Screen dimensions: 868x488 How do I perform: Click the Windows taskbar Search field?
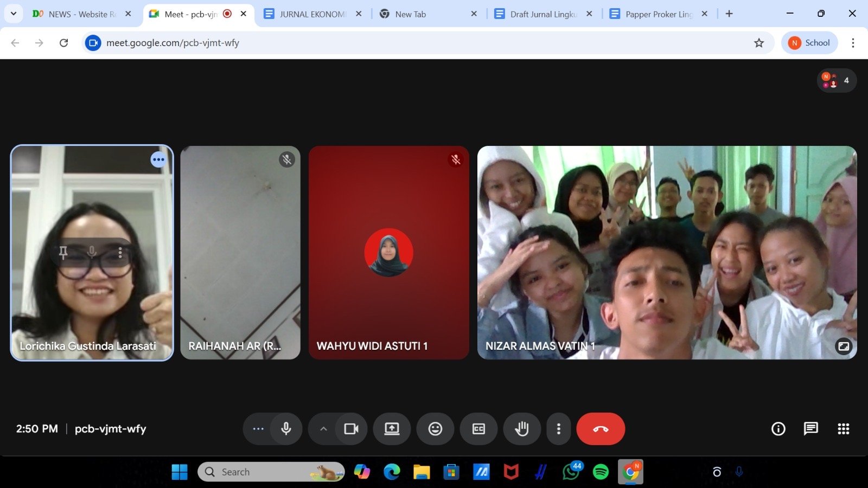(266, 472)
